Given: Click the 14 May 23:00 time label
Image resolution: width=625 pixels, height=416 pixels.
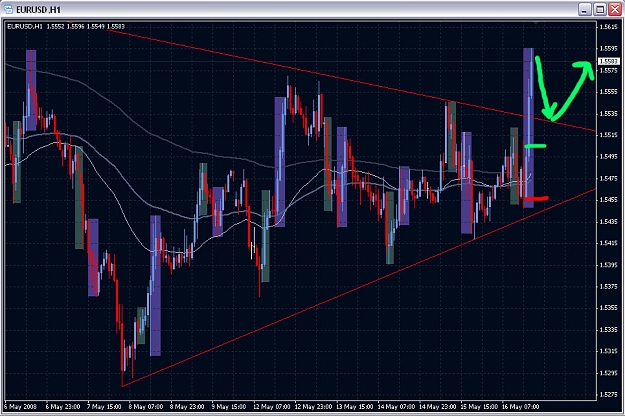Looking at the screenshot, I should pyautogui.click(x=438, y=407).
